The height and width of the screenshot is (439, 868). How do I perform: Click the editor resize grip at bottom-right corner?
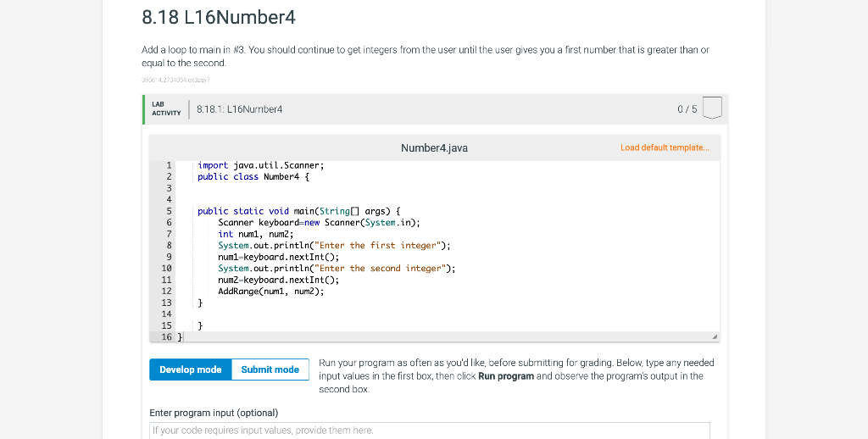(714, 336)
